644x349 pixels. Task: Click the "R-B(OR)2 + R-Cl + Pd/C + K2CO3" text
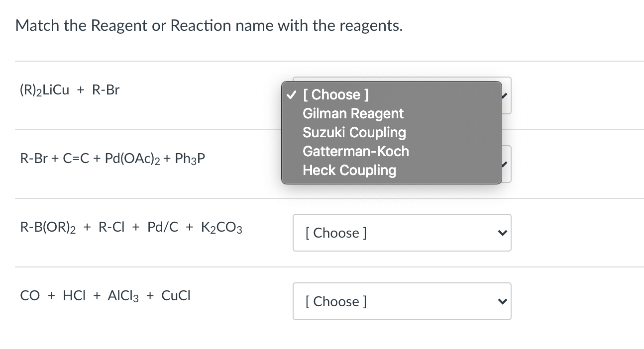coord(131,228)
